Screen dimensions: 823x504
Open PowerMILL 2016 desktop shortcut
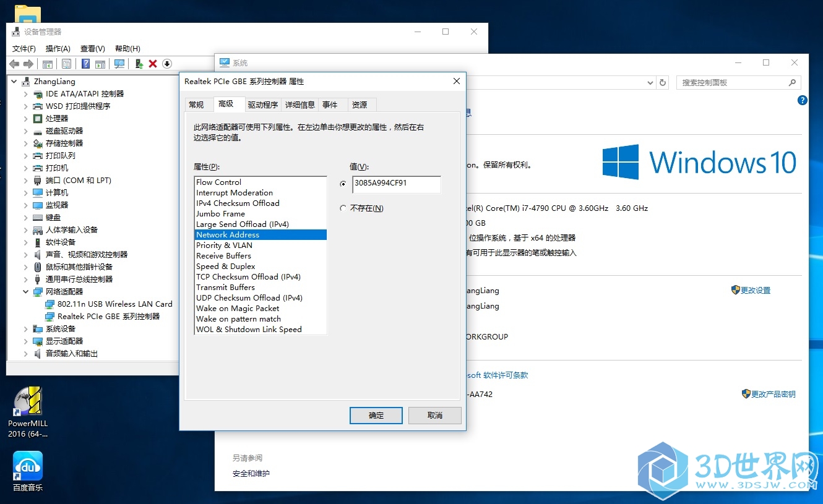(x=28, y=412)
